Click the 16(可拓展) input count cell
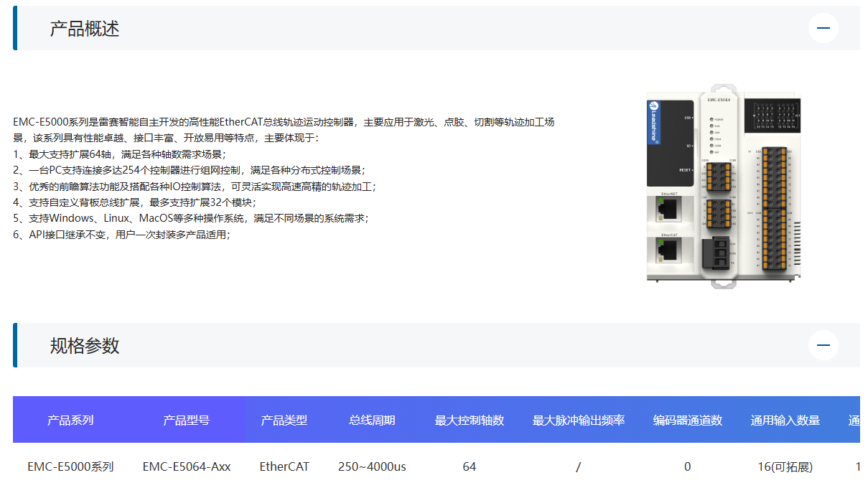The width and height of the screenshot is (868, 493). click(785, 466)
